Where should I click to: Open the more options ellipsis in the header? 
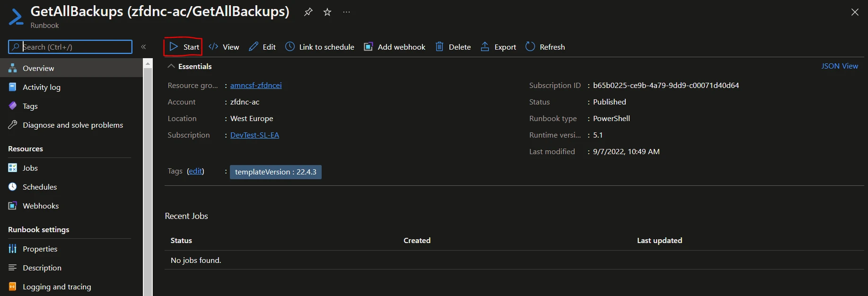[347, 12]
